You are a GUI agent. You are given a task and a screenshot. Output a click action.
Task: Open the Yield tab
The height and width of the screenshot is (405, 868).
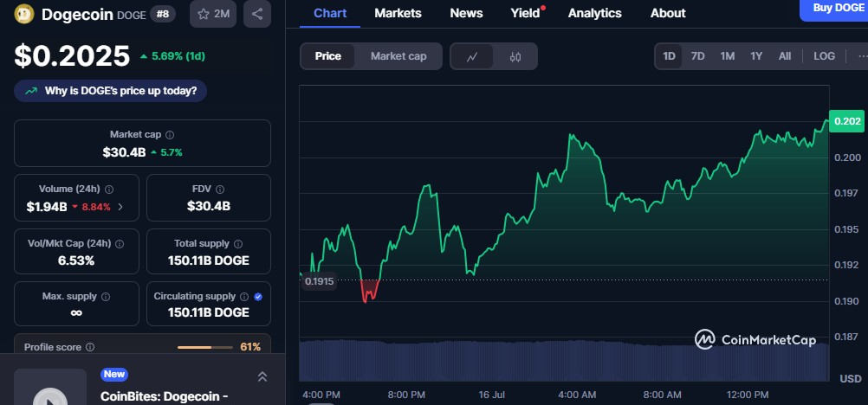pyautogui.click(x=525, y=13)
